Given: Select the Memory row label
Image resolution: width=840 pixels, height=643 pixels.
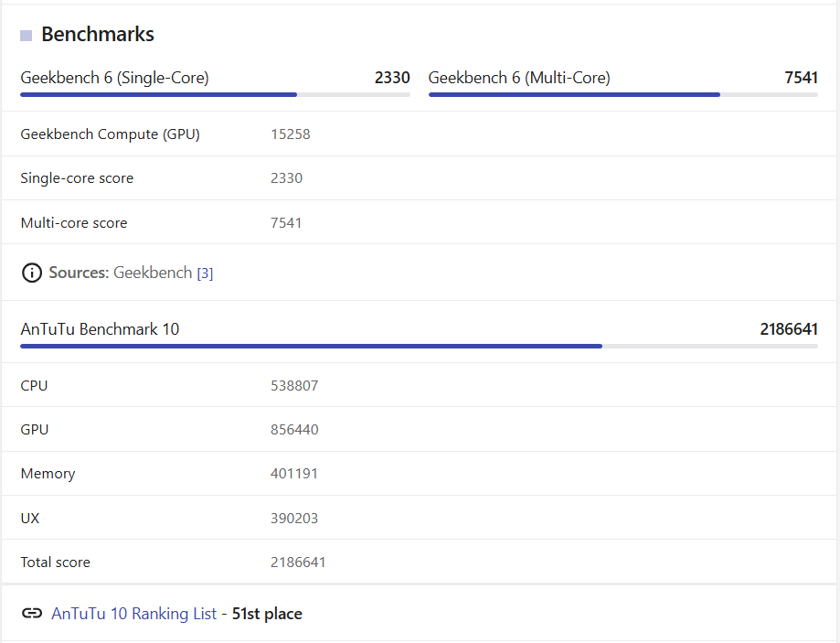Looking at the screenshot, I should pyautogui.click(x=48, y=474).
